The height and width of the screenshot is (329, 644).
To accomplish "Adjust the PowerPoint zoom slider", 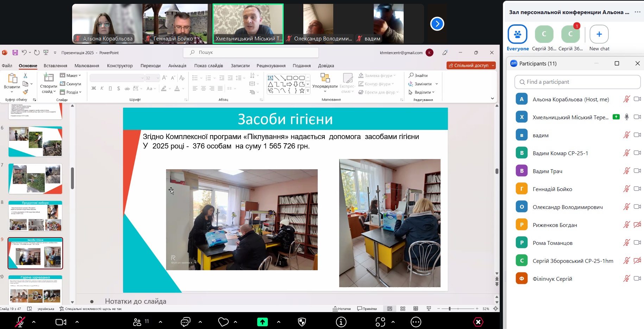I will [x=449, y=309].
